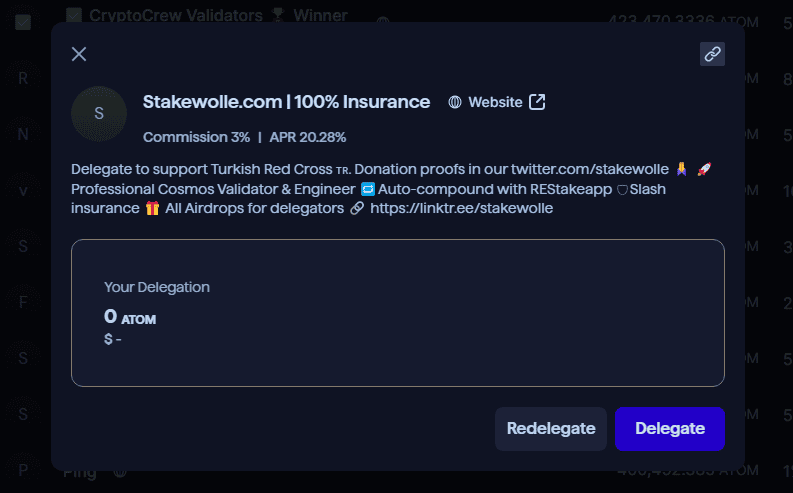Copy the validator share link icon

click(x=712, y=54)
